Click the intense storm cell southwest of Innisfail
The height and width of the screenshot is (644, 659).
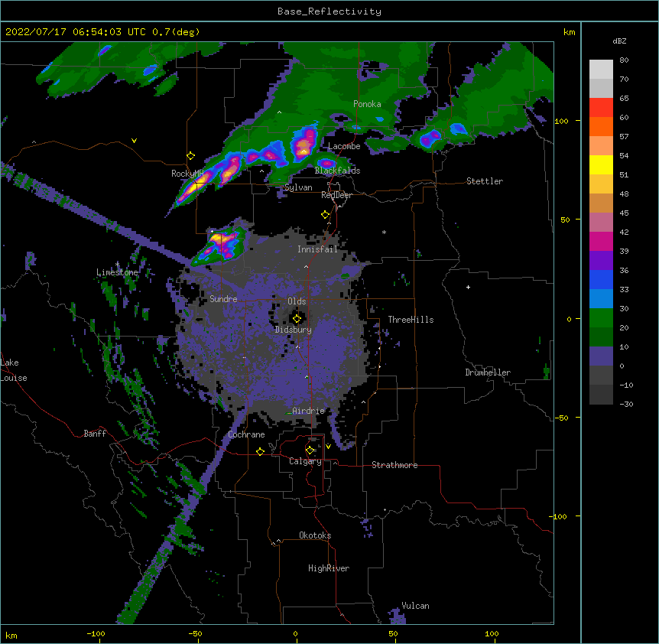pyautogui.click(x=222, y=242)
